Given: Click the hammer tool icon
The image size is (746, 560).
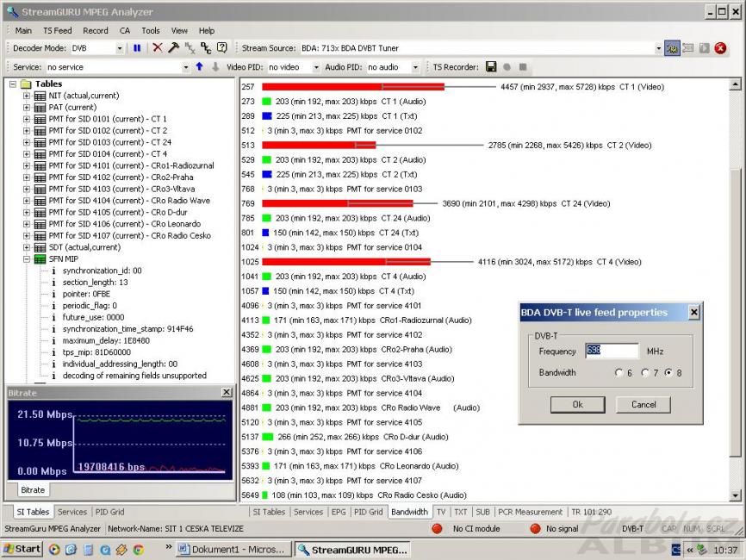Looking at the screenshot, I should pyautogui.click(x=173, y=48).
